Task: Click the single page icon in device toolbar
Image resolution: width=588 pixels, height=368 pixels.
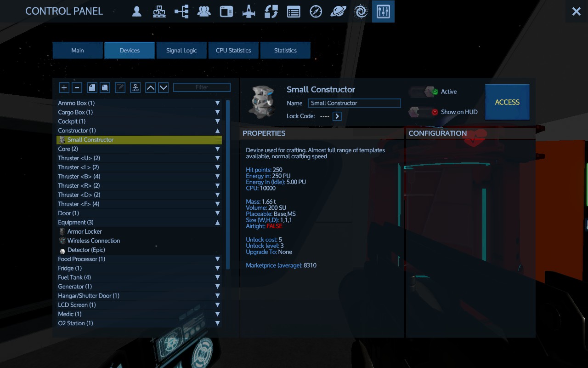Action: click(92, 87)
